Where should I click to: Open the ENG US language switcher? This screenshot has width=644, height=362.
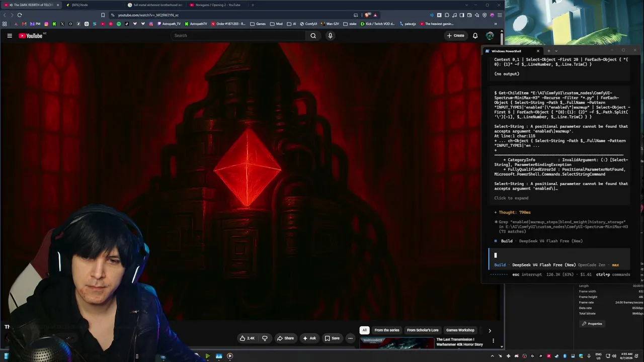point(598,356)
